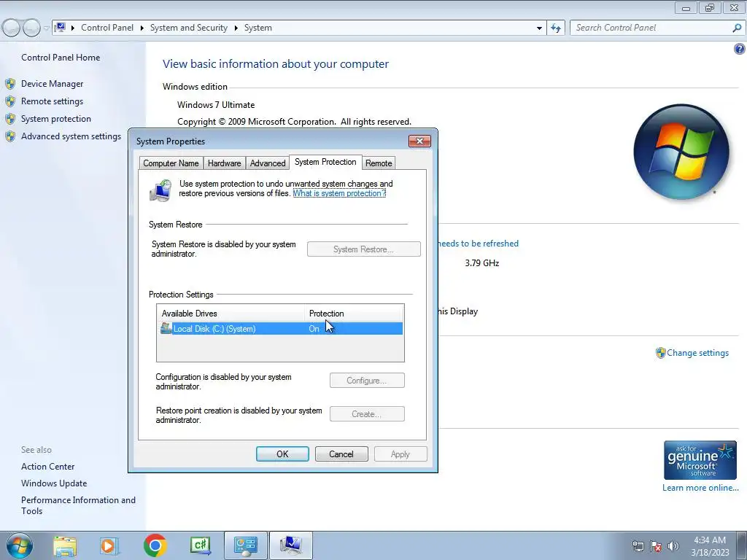Click the needs to be refreshed link
Screen dimensions: 747x560
point(478,244)
